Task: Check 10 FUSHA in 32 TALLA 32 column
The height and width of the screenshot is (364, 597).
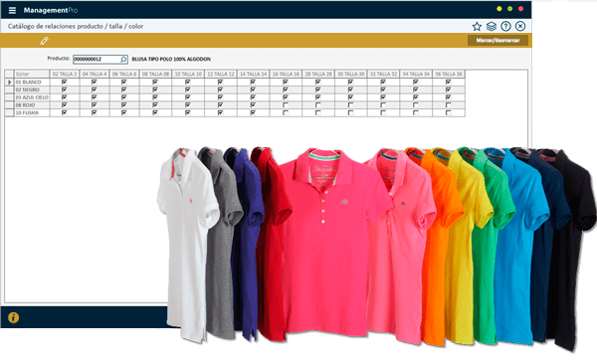Action: tap(383, 112)
